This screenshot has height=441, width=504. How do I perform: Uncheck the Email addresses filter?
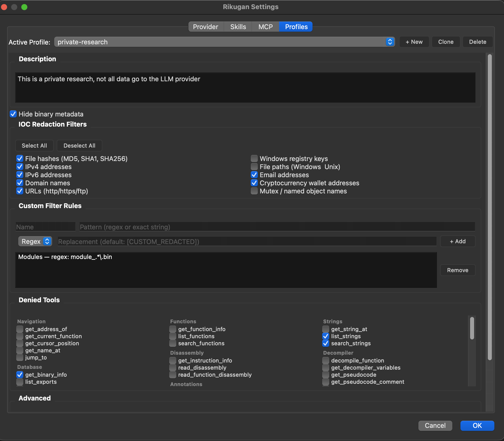point(254,175)
